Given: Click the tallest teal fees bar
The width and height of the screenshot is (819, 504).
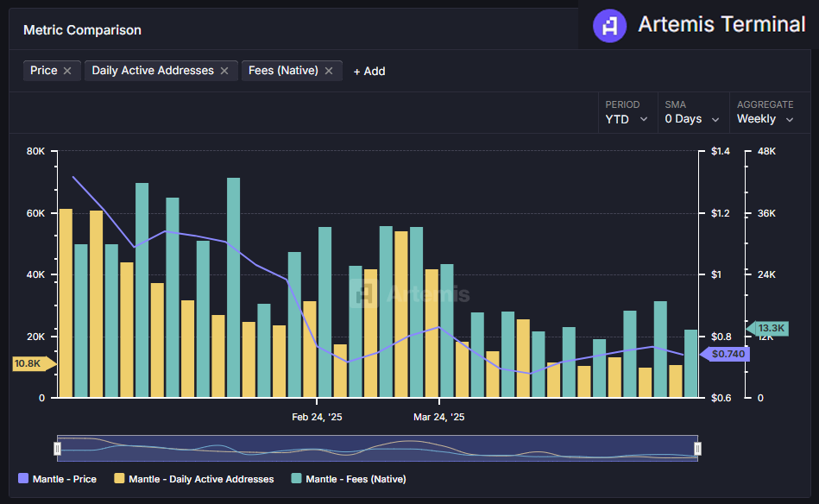Looking at the screenshot, I should (x=234, y=287).
